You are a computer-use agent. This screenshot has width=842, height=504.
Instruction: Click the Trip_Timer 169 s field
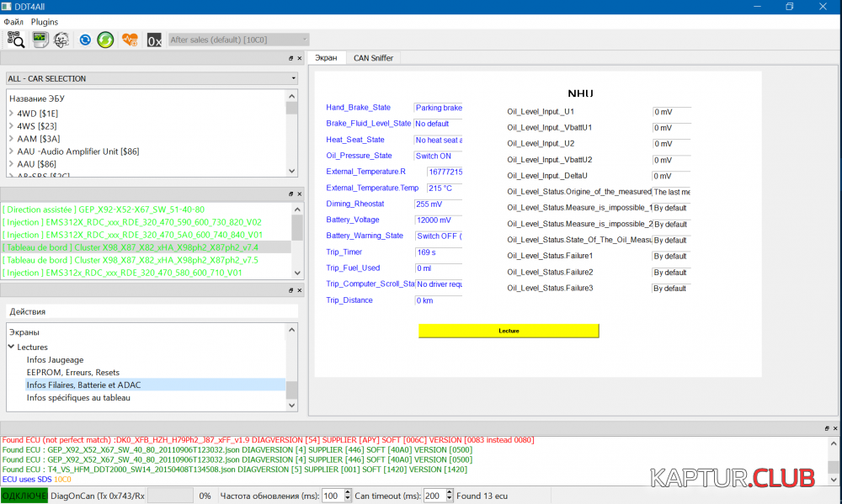click(438, 252)
